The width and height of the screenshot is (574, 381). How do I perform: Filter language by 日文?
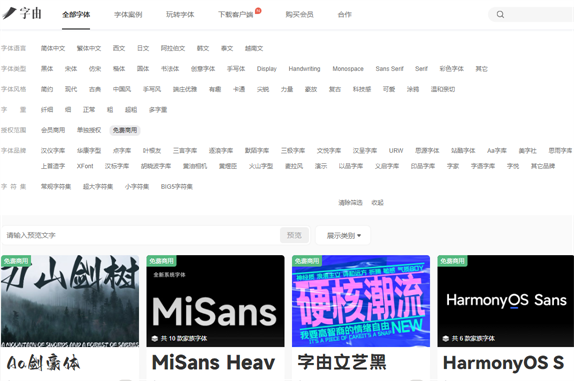[143, 48]
